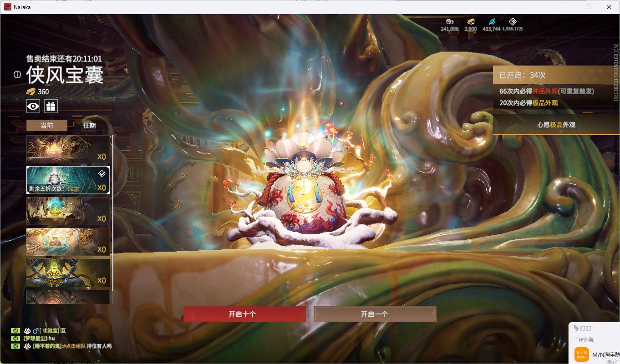Click the chat channel icon beside 梦想星尘

15,338
